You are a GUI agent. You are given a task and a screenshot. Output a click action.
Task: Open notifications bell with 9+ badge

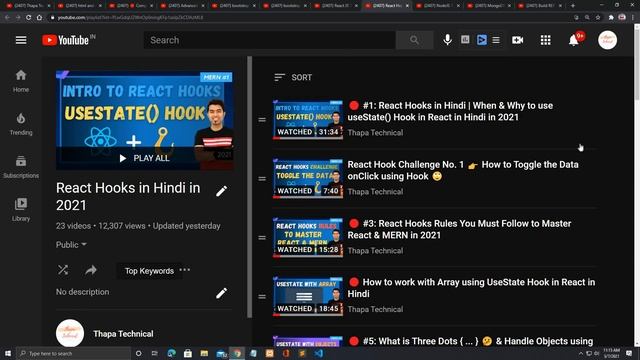tap(575, 40)
